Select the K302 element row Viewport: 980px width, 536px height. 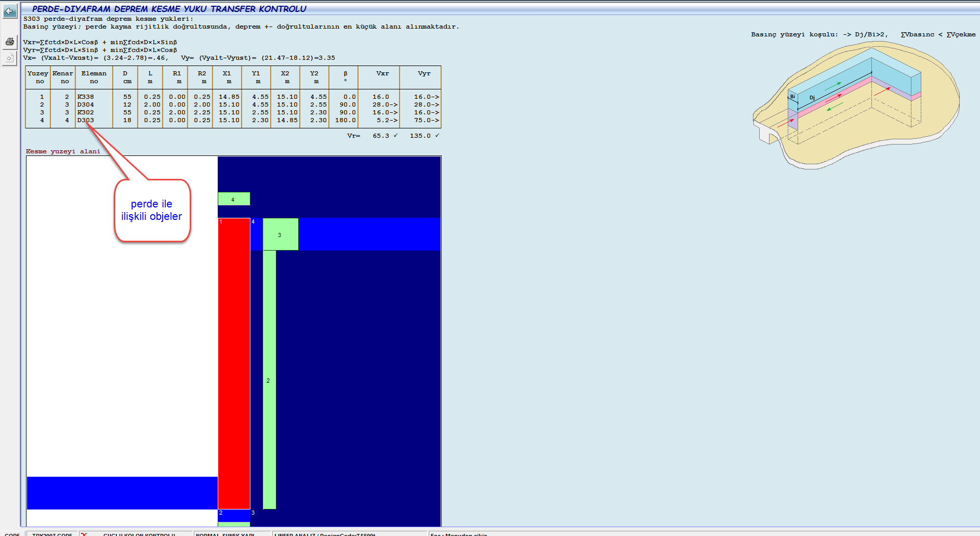86,112
